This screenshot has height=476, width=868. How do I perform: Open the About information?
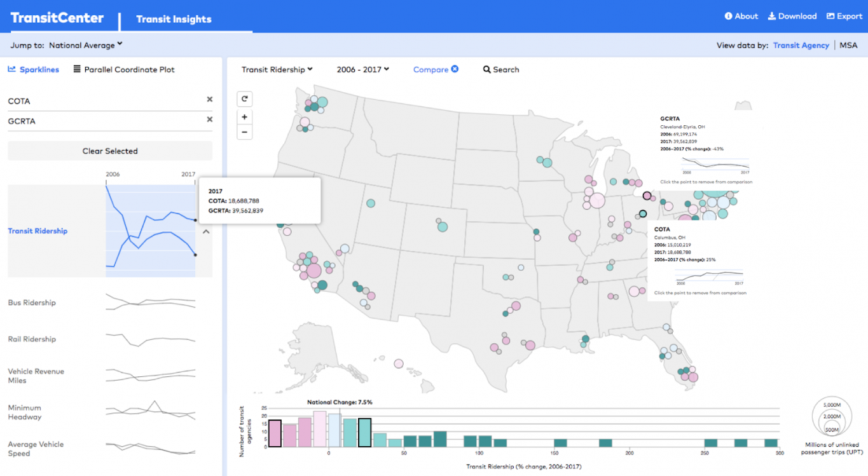tap(741, 16)
